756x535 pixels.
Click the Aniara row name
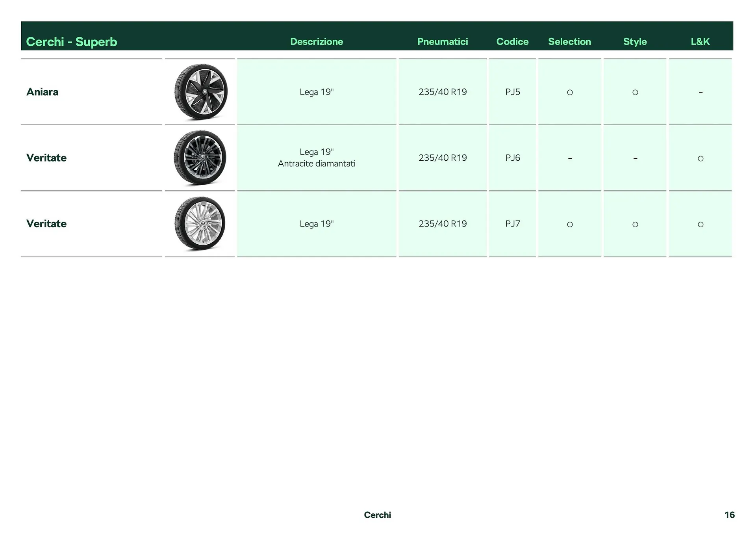click(42, 92)
